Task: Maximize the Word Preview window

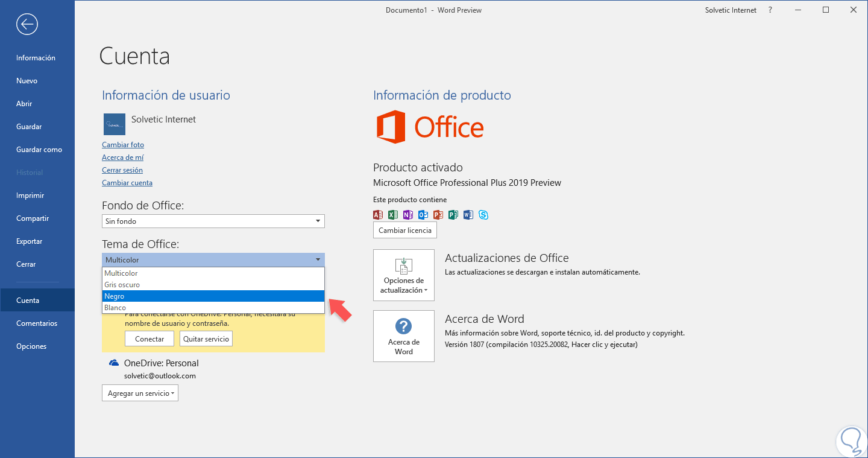Action: coord(826,10)
